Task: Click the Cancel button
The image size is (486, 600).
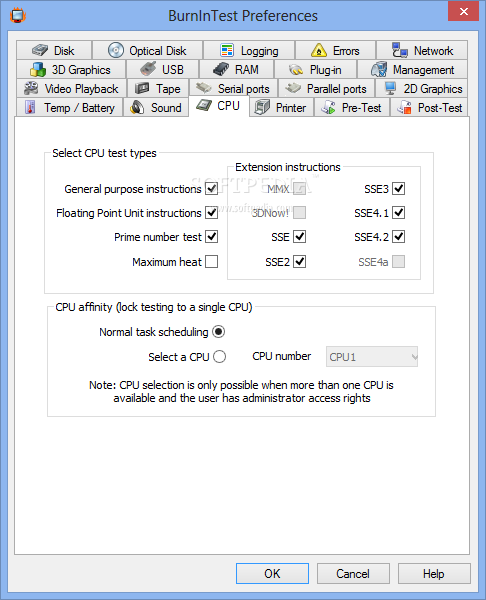Action: click(x=353, y=573)
